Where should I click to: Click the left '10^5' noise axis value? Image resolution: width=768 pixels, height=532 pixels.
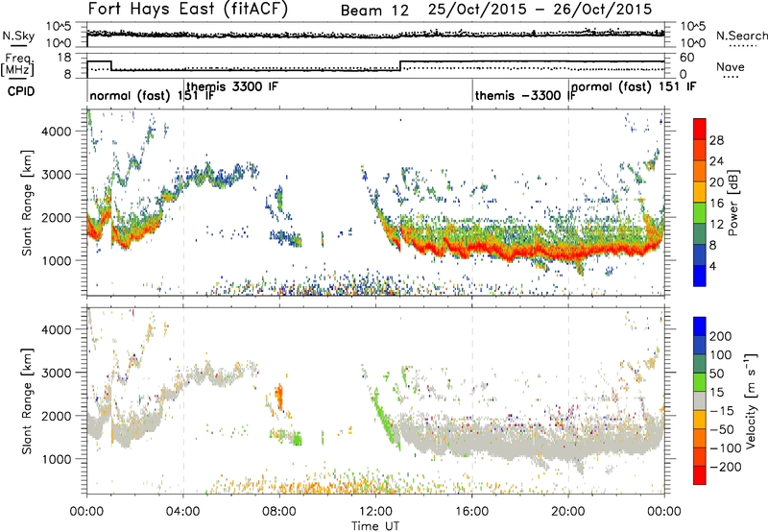click(x=60, y=27)
